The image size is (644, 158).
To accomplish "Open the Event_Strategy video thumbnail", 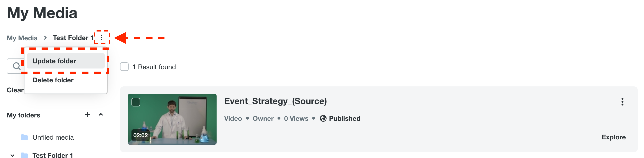I will coord(172,119).
